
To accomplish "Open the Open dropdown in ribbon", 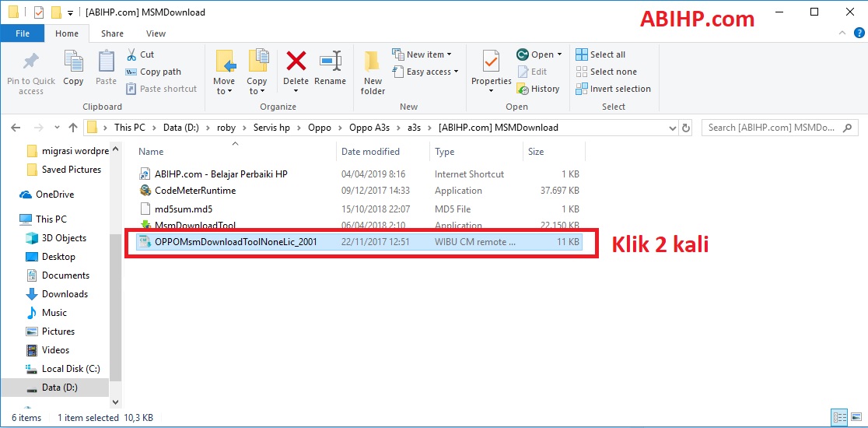I will coord(539,54).
